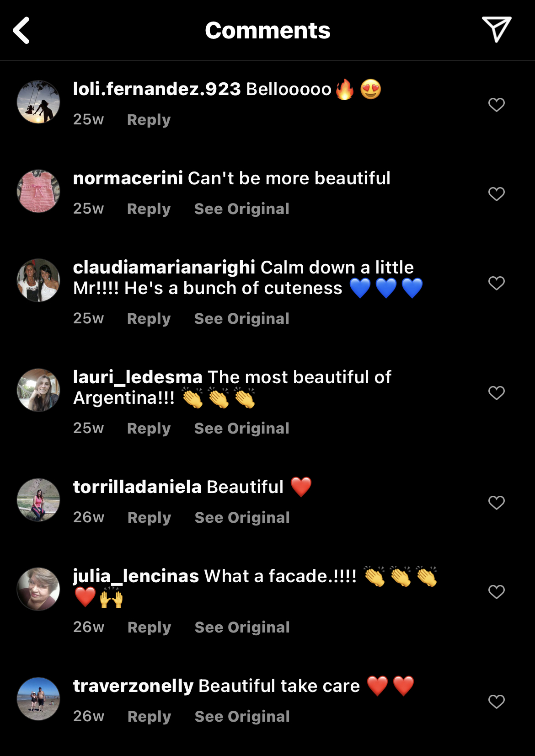Reply to traverzonelly's comment
The height and width of the screenshot is (756, 535).
pyautogui.click(x=149, y=717)
